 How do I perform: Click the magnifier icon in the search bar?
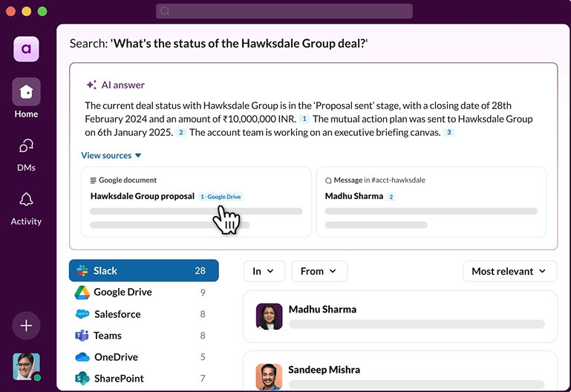tap(165, 11)
